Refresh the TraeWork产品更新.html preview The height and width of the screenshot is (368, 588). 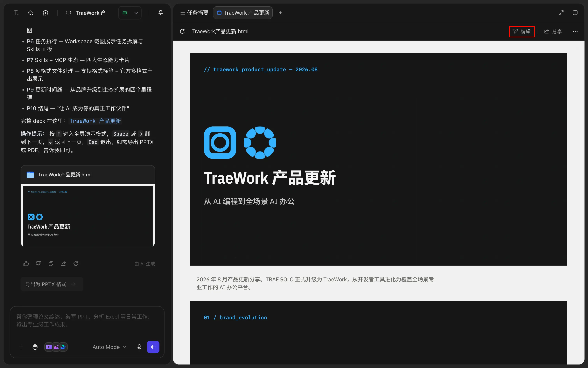click(x=182, y=31)
